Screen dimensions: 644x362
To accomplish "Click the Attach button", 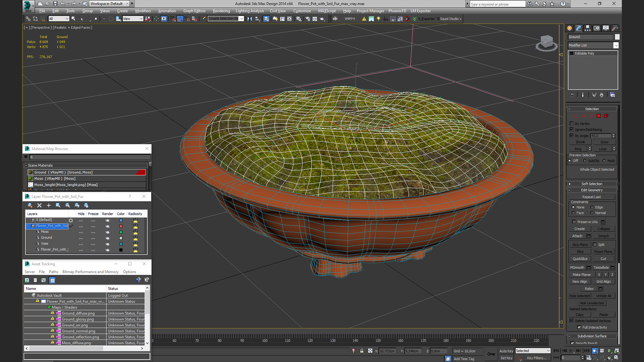I will tap(577, 236).
